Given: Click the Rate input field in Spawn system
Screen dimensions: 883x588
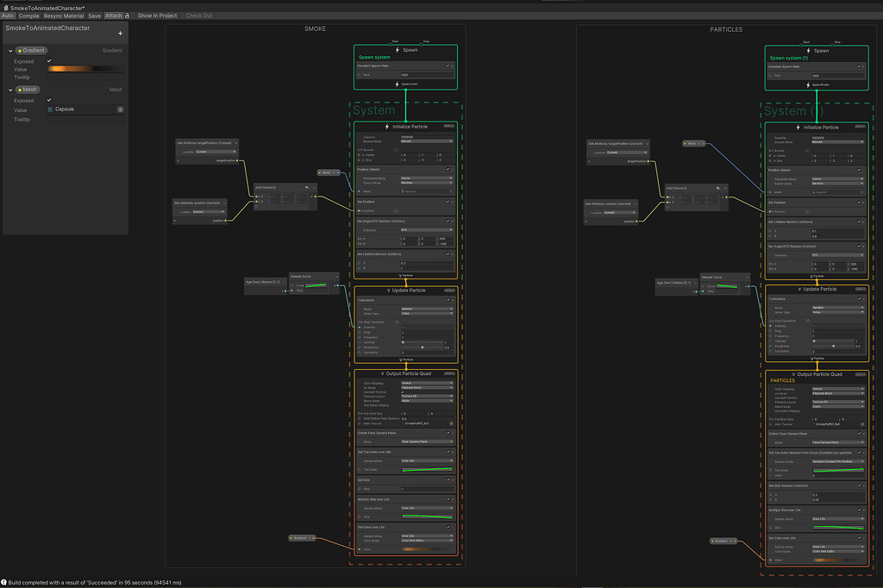Looking at the screenshot, I should tap(427, 75).
